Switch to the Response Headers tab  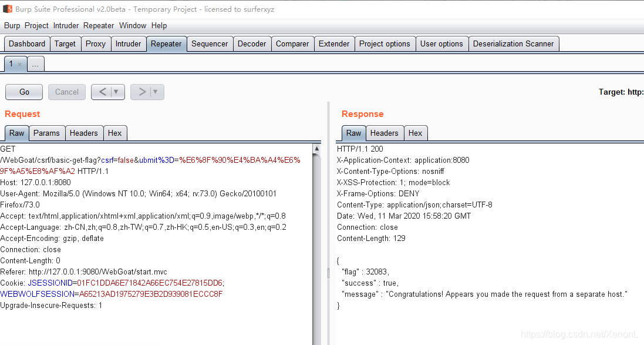pyautogui.click(x=385, y=133)
